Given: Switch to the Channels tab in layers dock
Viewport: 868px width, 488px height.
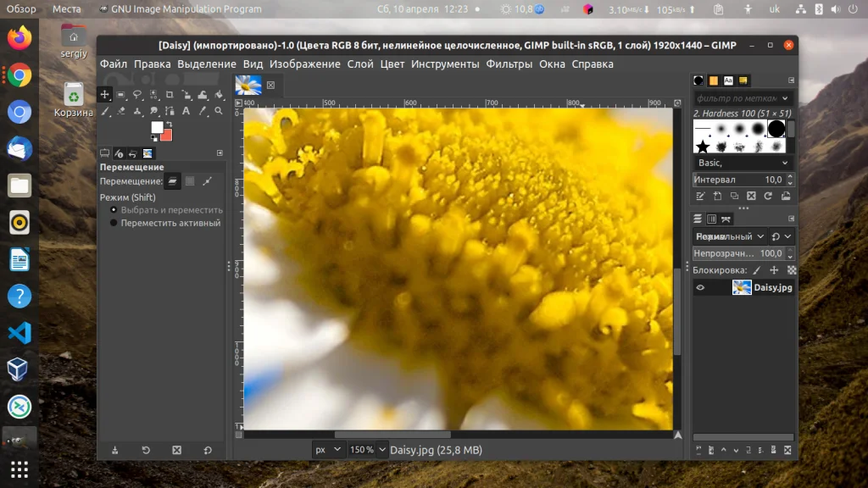Looking at the screenshot, I should (711, 218).
